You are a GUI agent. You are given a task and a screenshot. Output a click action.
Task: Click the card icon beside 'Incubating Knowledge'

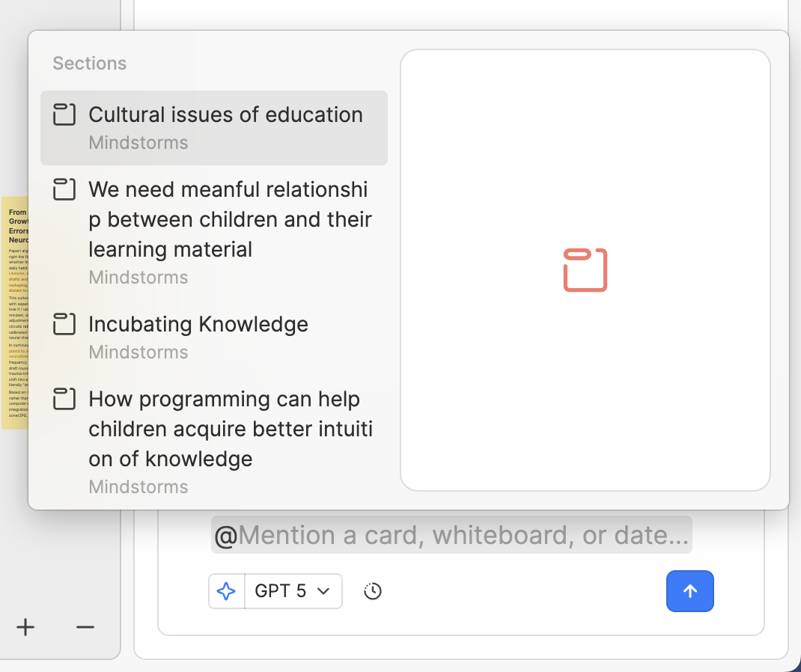pyautogui.click(x=64, y=324)
